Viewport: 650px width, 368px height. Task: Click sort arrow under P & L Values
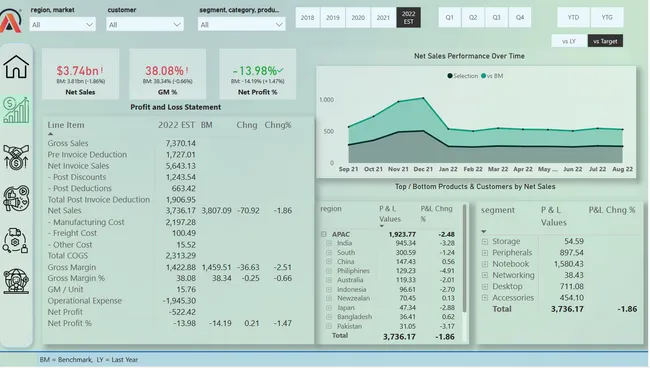(382, 226)
